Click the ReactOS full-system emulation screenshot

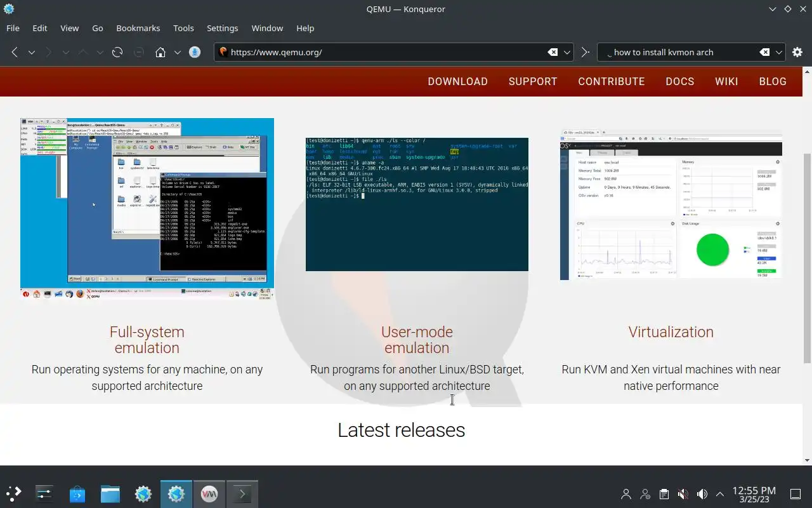pyautogui.click(x=147, y=208)
